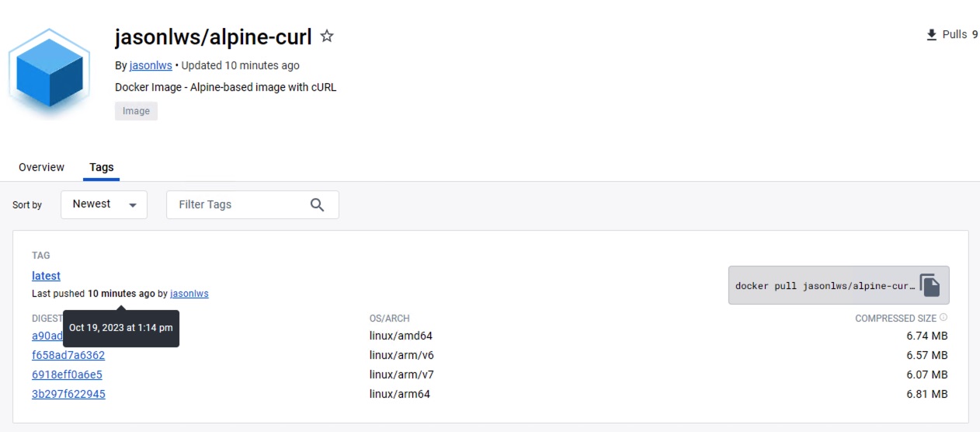The image size is (980, 432).
Task: Click the search magnifier icon
Action: tap(317, 204)
